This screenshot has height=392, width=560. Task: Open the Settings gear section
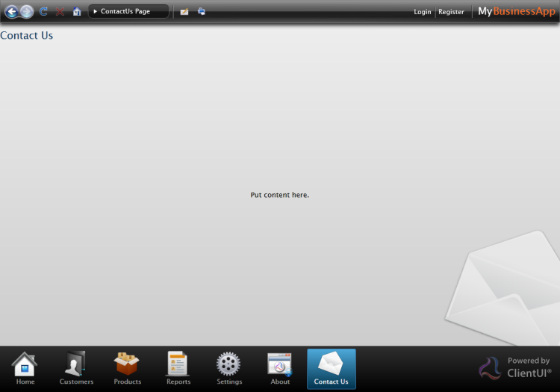click(x=229, y=368)
